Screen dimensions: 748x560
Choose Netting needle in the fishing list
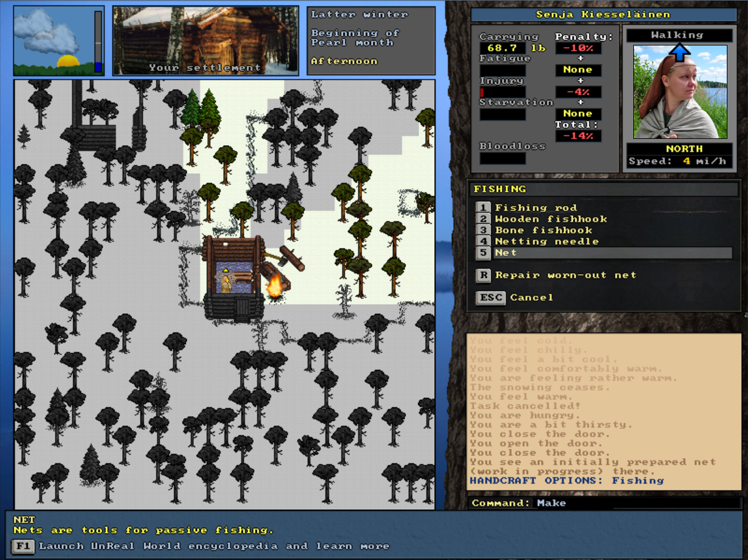pos(546,241)
